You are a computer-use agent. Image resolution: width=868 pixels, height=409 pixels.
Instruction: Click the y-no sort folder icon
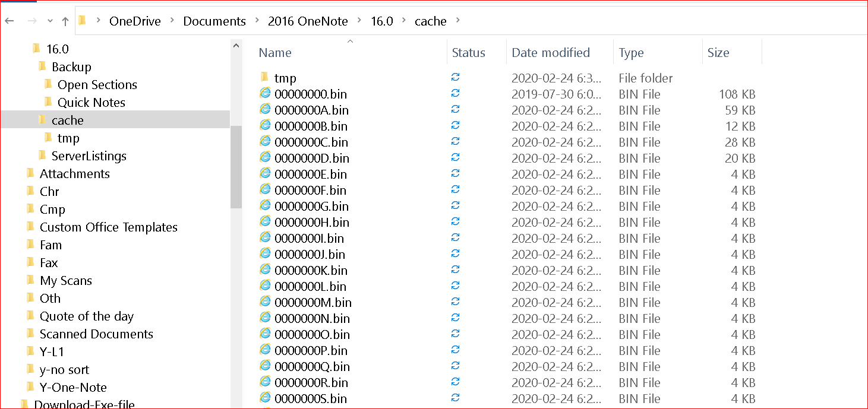[x=31, y=369]
